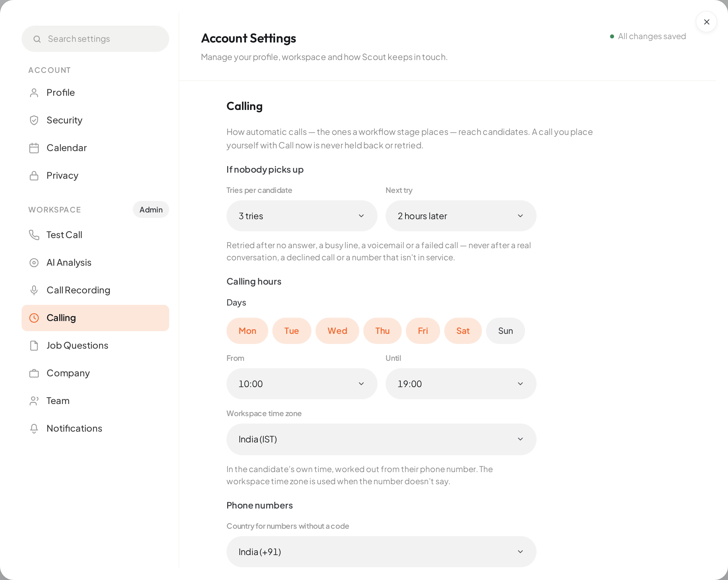Open the From time dropdown

click(x=302, y=384)
